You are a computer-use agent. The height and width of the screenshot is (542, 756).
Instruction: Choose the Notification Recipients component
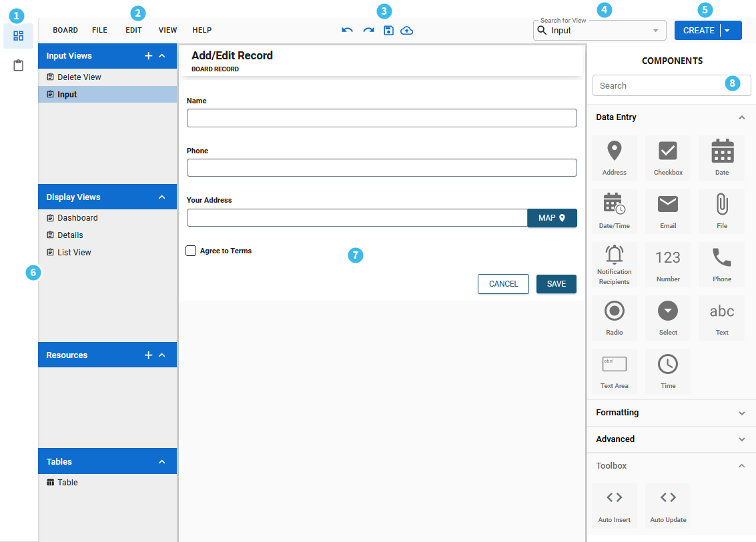(x=614, y=264)
